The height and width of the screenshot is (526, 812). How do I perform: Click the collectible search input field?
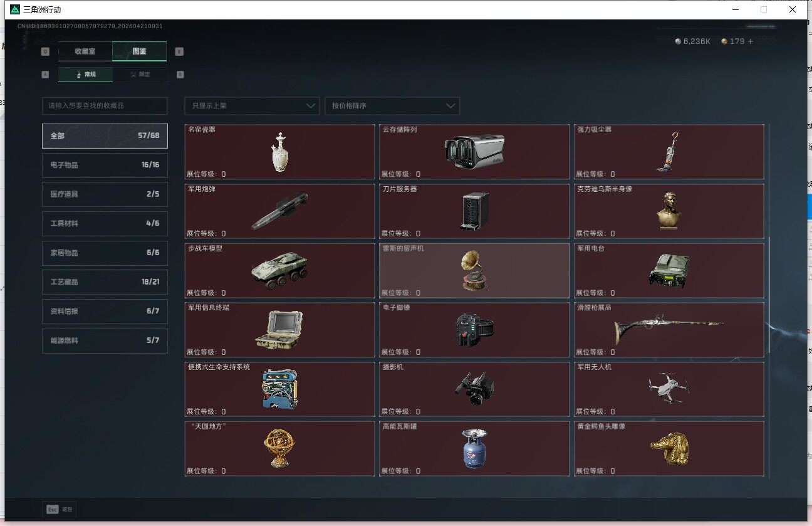(x=105, y=106)
